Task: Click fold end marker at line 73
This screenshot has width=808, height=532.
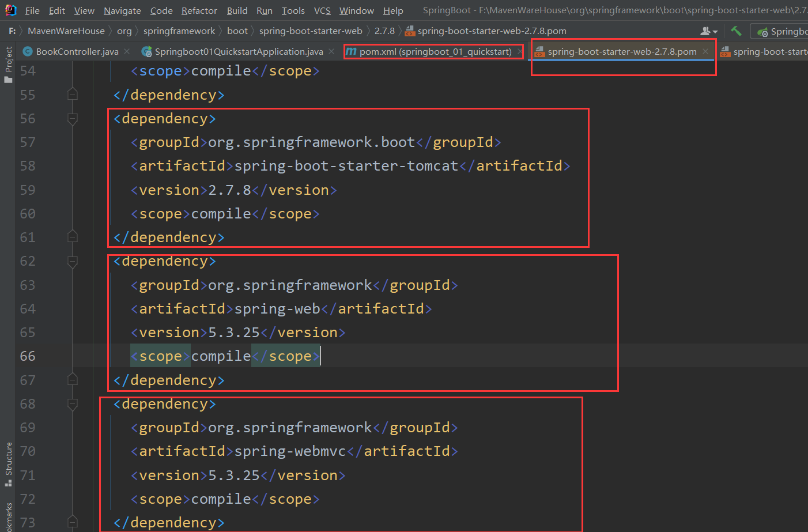Action: tap(73, 522)
